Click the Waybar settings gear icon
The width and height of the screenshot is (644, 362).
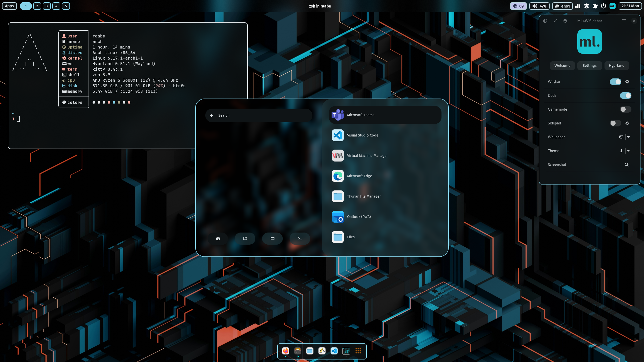coord(627,82)
